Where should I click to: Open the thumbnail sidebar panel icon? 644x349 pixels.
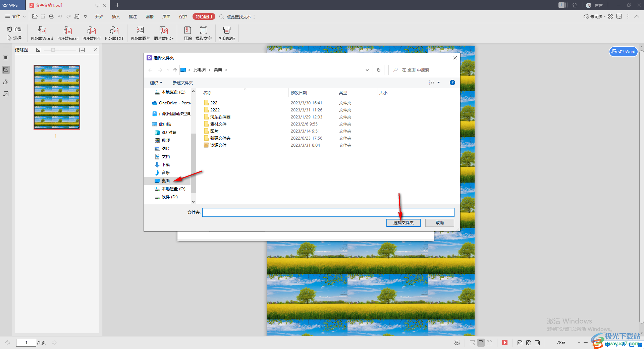point(6,70)
